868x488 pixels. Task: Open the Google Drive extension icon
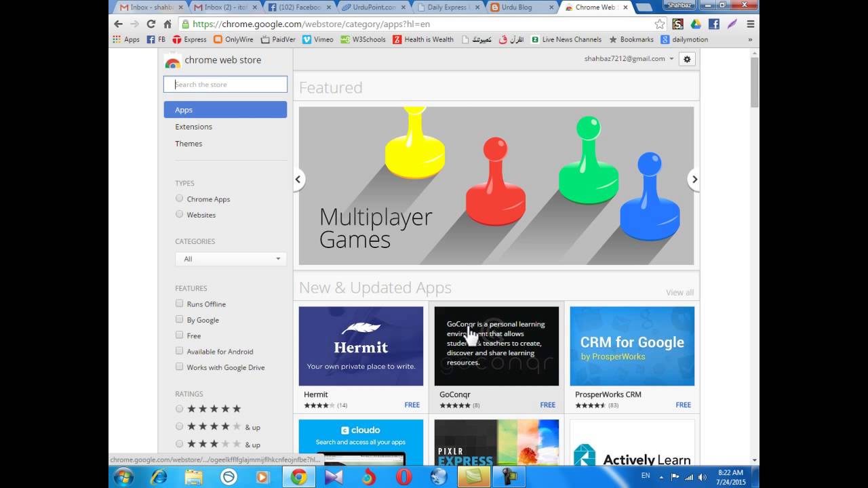click(696, 24)
